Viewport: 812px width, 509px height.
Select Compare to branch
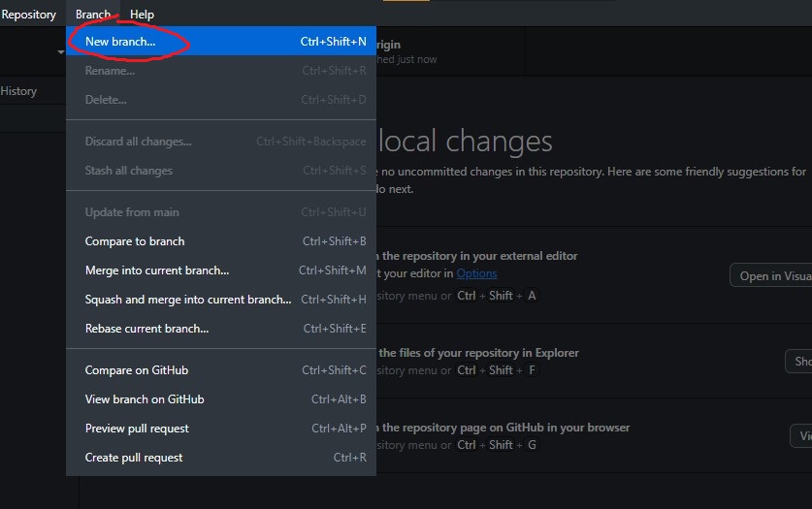[x=221, y=241]
